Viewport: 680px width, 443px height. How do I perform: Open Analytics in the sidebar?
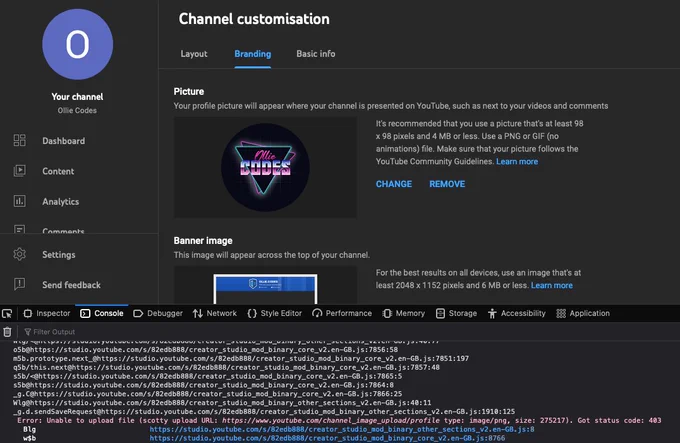61,202
